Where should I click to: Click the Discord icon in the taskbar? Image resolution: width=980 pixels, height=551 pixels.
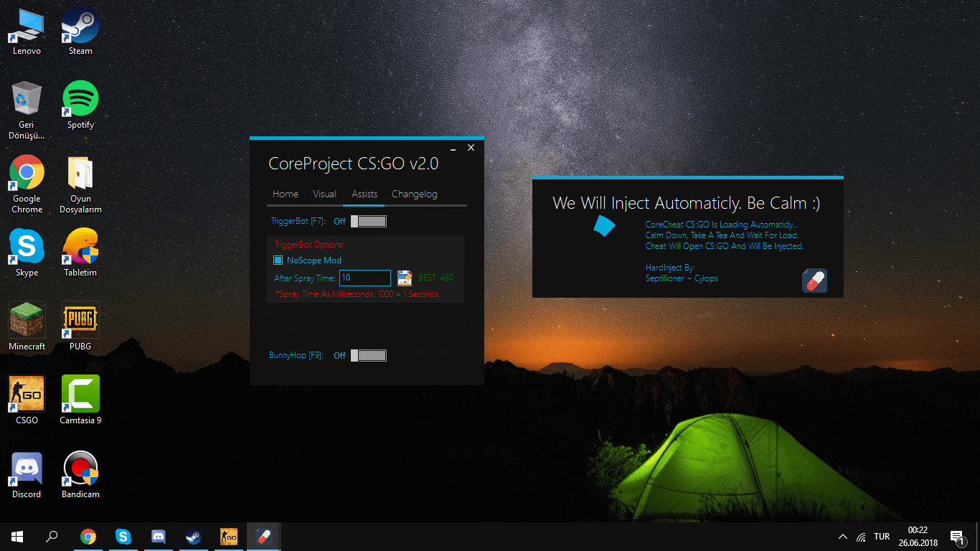pyautogui.click(x=159, y=537)
